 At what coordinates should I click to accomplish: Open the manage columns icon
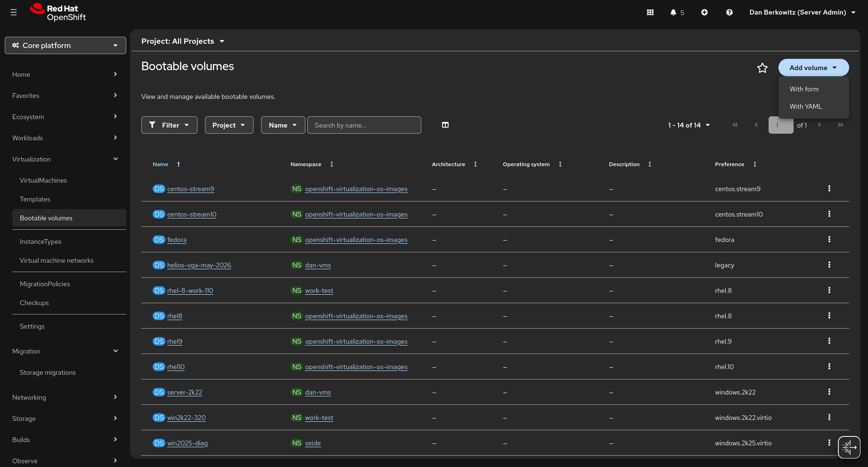click(x=445, y=125)
